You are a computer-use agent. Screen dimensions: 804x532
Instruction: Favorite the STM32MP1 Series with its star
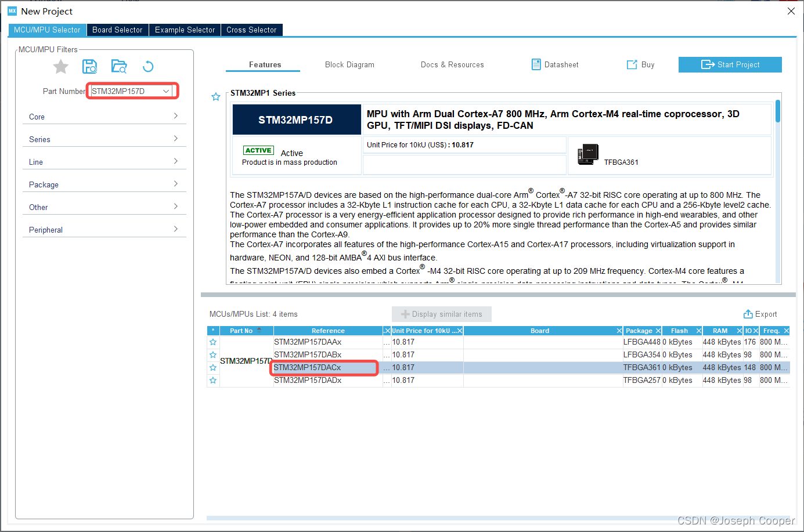point(216,97)
